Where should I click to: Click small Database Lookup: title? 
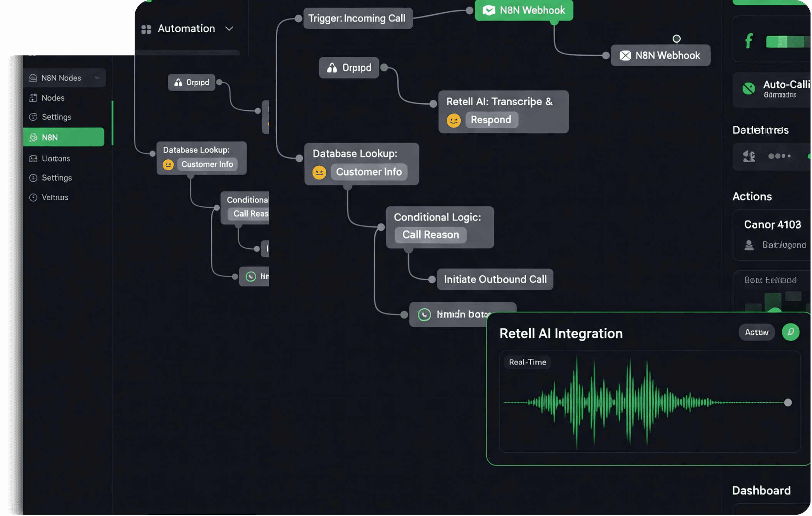pos(196,150)
